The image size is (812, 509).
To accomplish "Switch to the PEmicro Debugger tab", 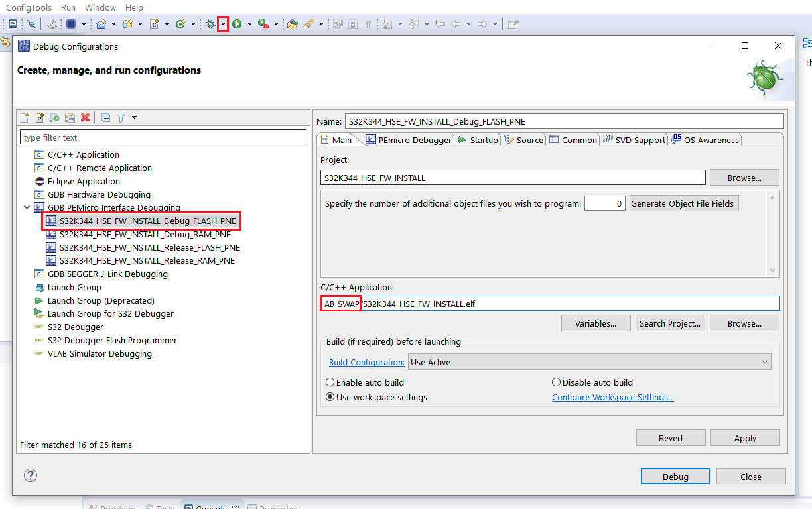I will point(414,140).
